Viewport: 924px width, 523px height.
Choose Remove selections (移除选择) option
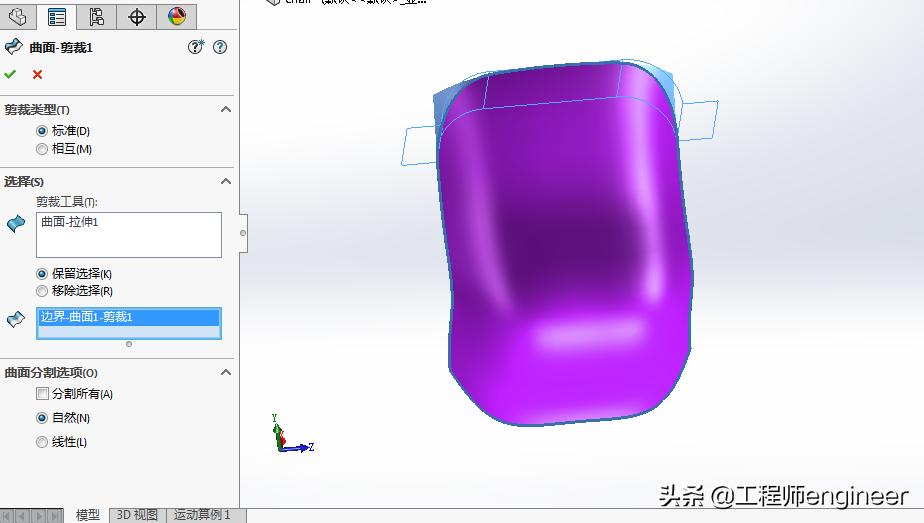click(x=42, y=291)
